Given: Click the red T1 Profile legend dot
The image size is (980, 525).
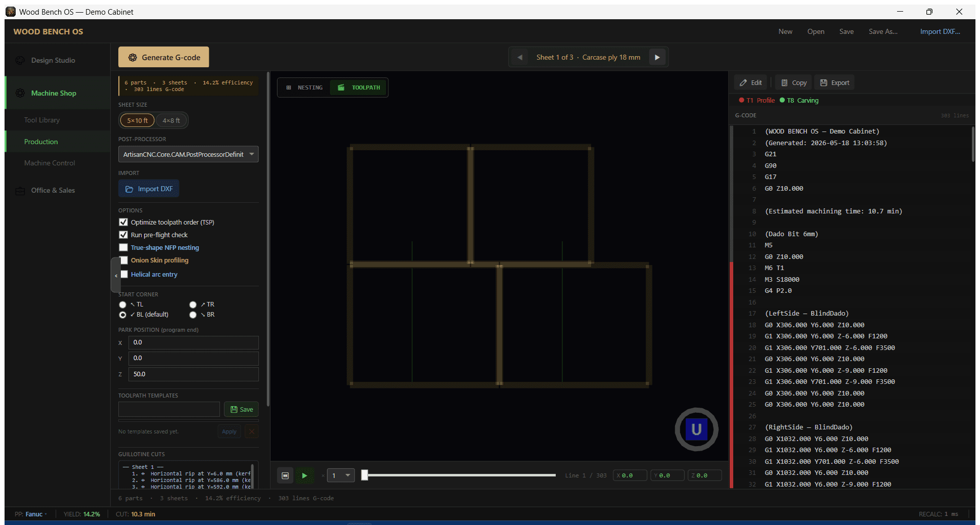Looking at the screenshot, I should click(741, 100).
